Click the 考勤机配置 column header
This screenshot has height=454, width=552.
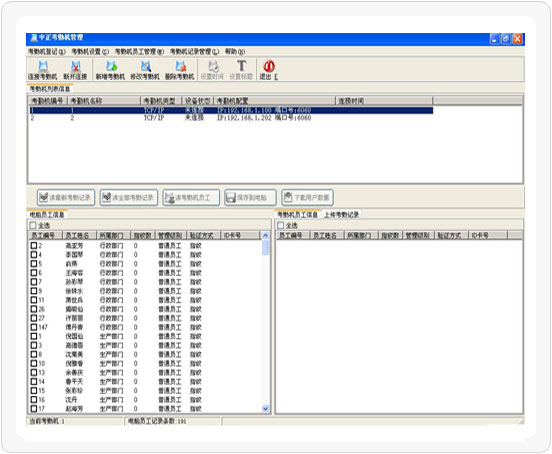275,101
